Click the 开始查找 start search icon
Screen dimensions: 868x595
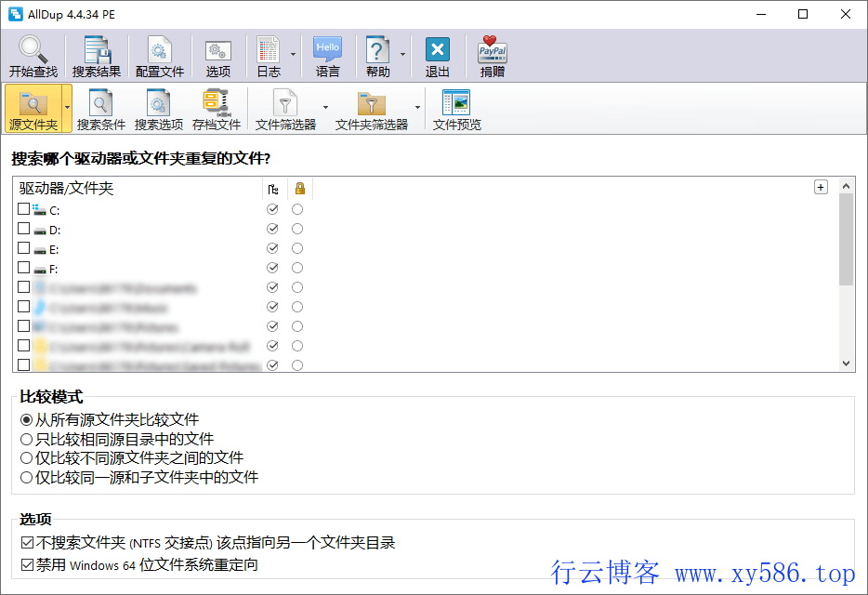click(33, 56)
